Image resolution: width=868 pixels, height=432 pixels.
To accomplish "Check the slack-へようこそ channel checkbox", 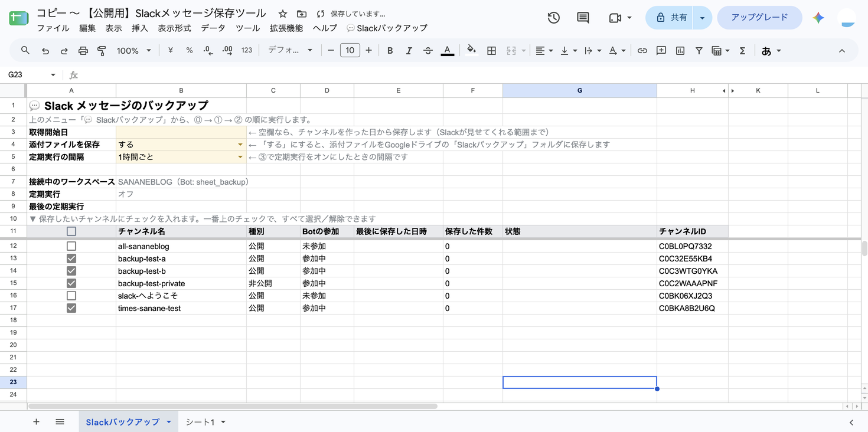I will pos(71,296).
